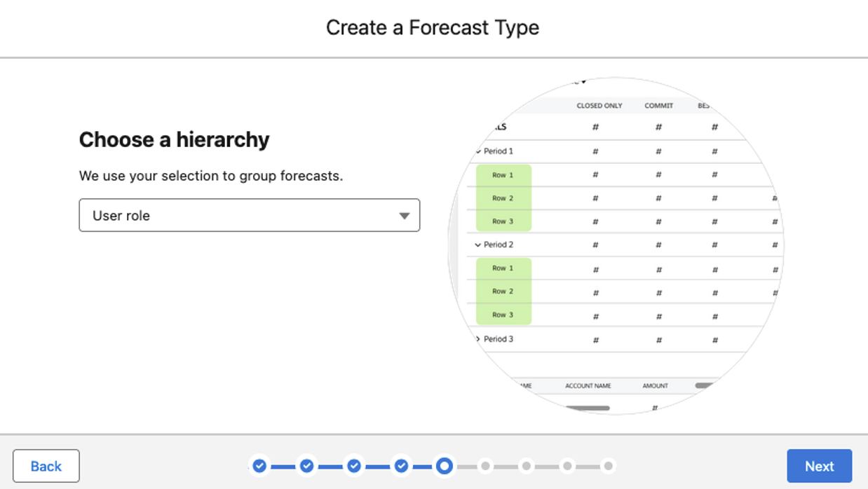Viewport: 868px width, 489px height.
Task: Click the second completed step checkmark
Action: (x=306, y=466)
